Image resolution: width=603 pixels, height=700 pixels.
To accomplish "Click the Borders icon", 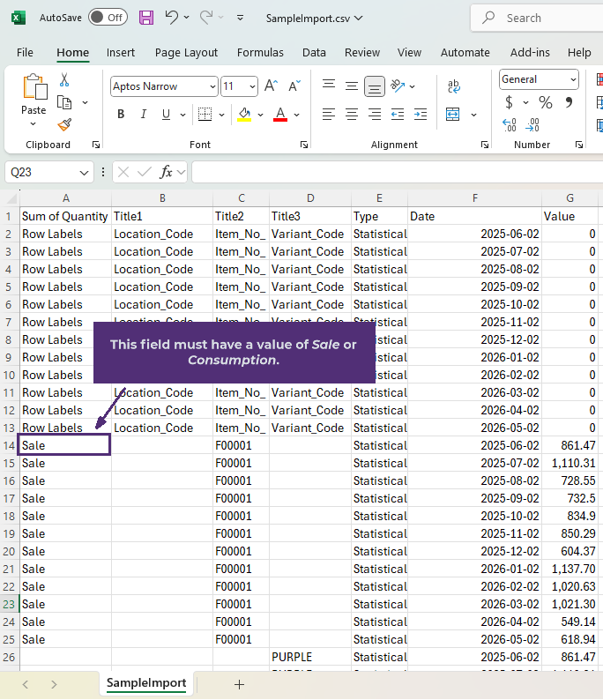I will pos(205,115).
